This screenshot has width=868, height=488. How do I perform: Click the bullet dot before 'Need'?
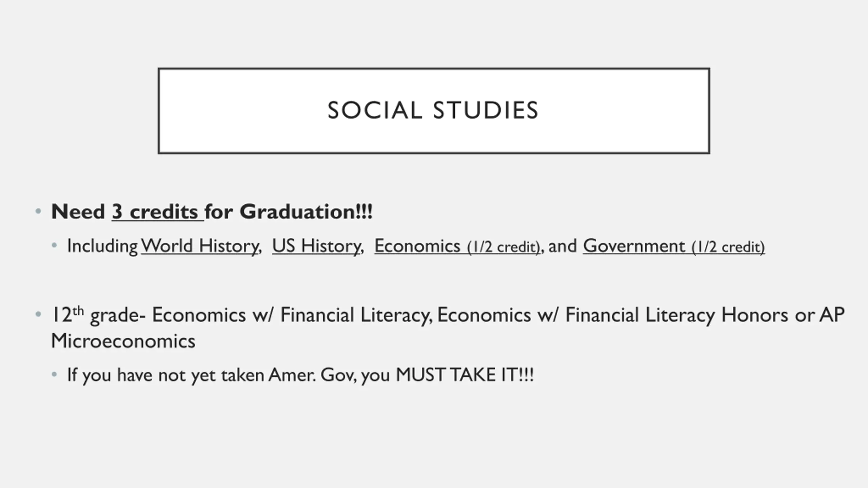[x=38, y=212]
